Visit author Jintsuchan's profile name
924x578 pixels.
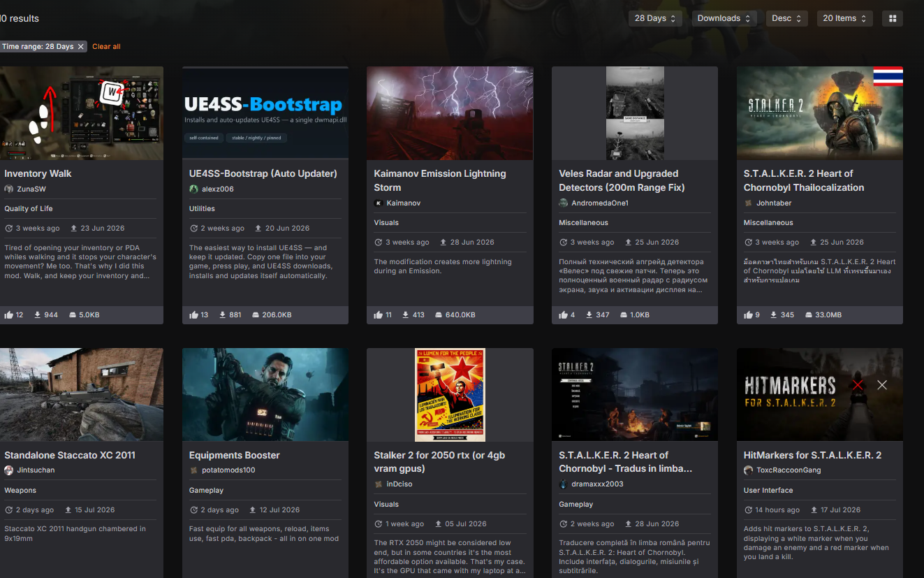36,470
